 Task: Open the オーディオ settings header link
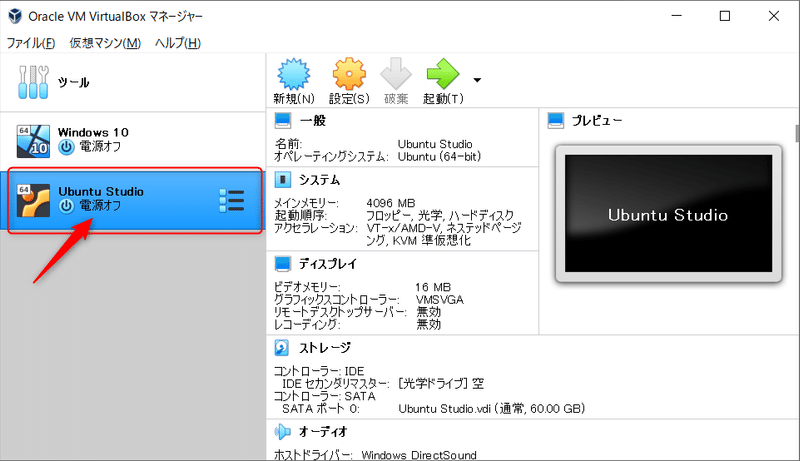coord(323,432)
